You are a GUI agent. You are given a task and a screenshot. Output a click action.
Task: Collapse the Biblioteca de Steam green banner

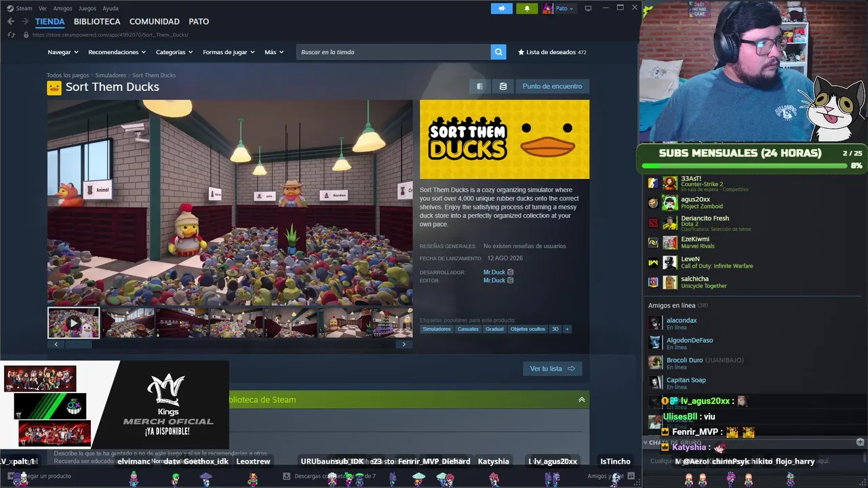[581, 400]
